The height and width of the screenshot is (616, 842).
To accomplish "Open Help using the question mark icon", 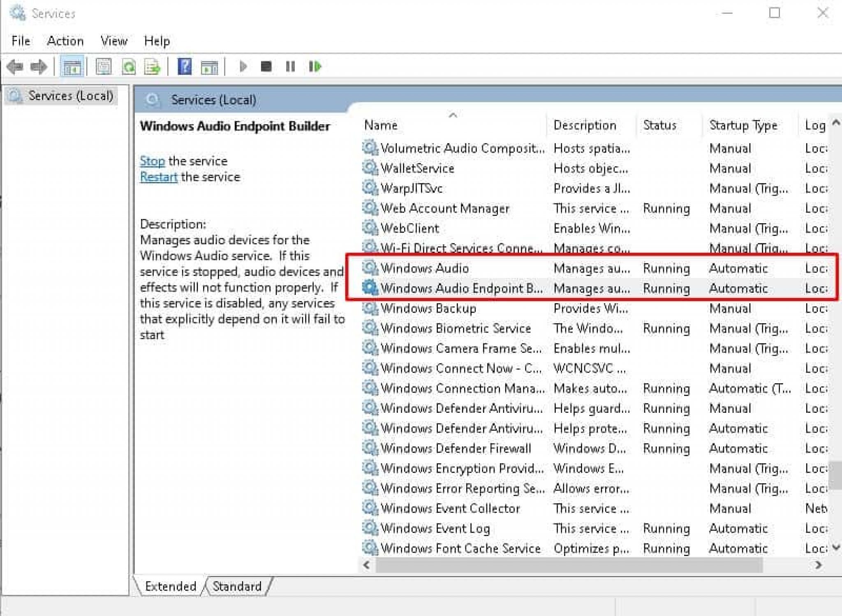I will (184, 67).
